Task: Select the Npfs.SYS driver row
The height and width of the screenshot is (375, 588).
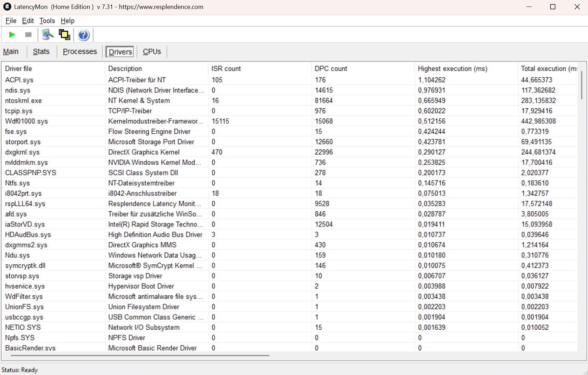Action: [x=290, y=338]
